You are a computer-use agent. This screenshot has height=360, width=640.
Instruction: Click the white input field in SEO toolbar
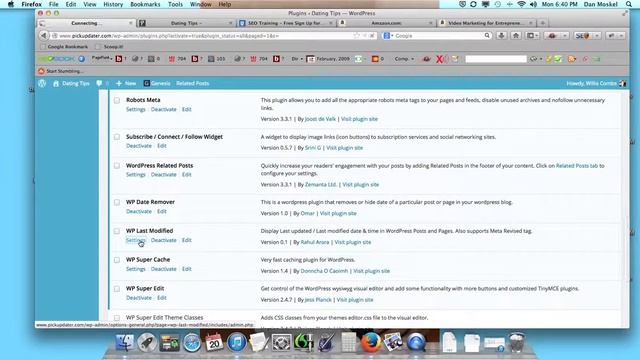tap(496, 59)
